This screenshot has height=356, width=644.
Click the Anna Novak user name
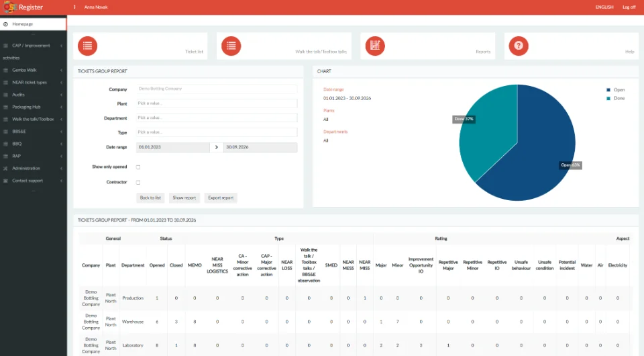96,7
